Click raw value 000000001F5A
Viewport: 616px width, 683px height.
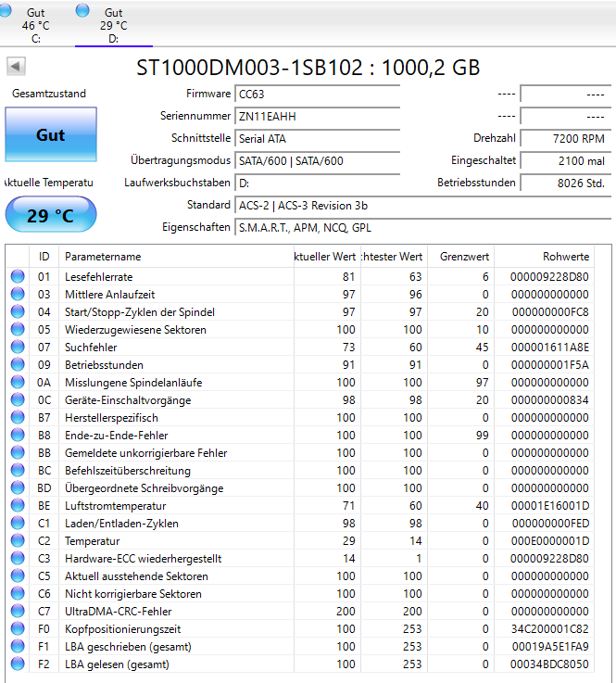pyautogui.click(x=549, y=364)
